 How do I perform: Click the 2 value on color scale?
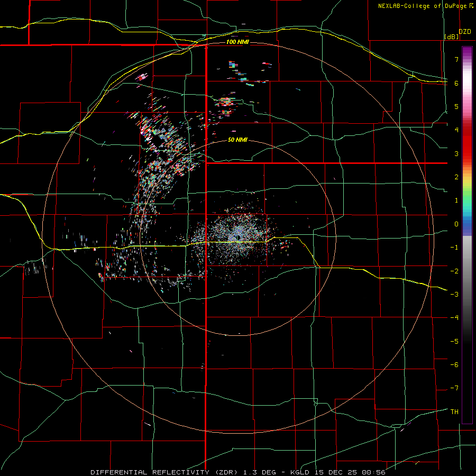tap(456, 177)
